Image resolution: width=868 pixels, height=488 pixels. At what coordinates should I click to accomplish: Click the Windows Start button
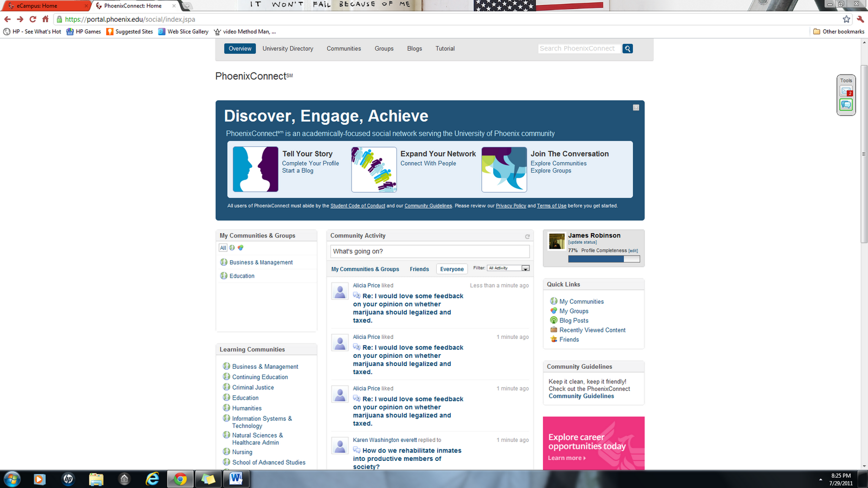pos(11,479)
